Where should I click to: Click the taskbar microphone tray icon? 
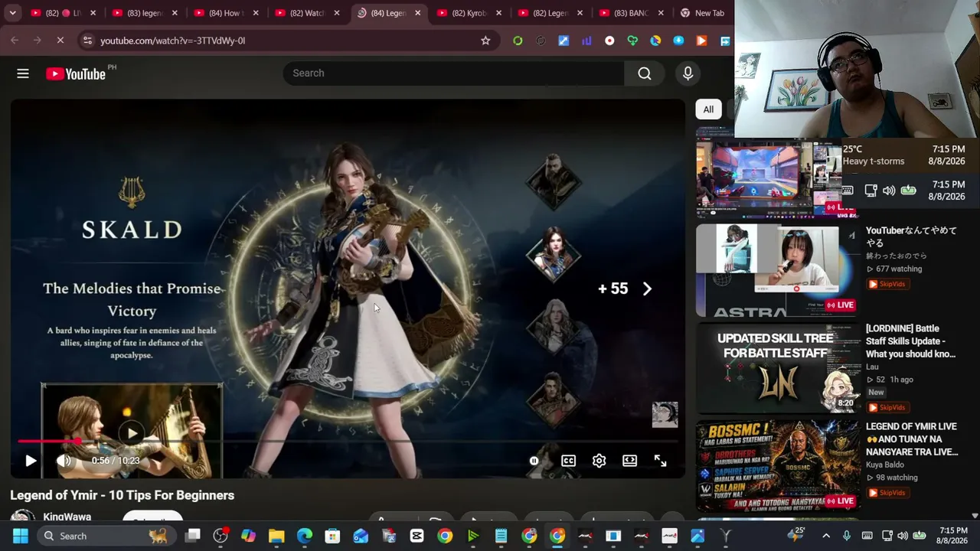pos(847,536)
